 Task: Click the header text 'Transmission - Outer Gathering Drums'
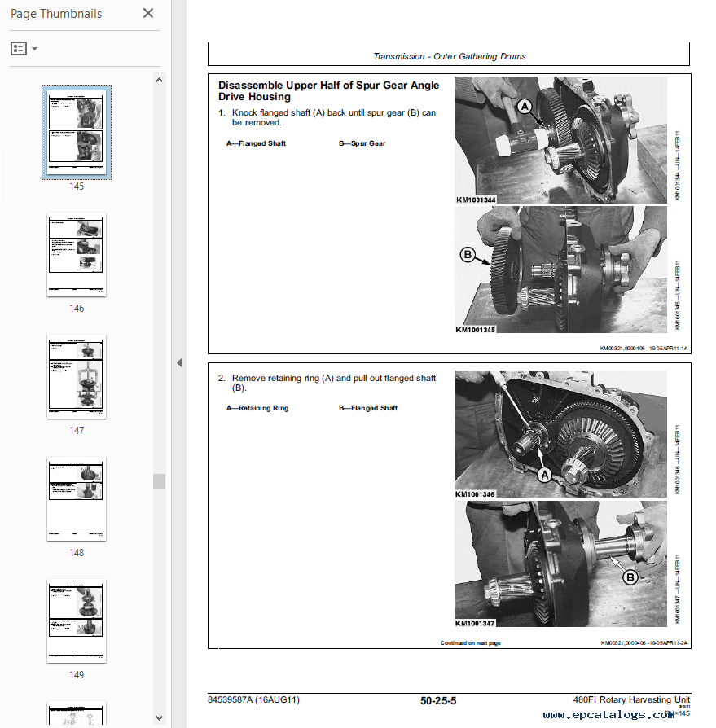tap(450, 56)
